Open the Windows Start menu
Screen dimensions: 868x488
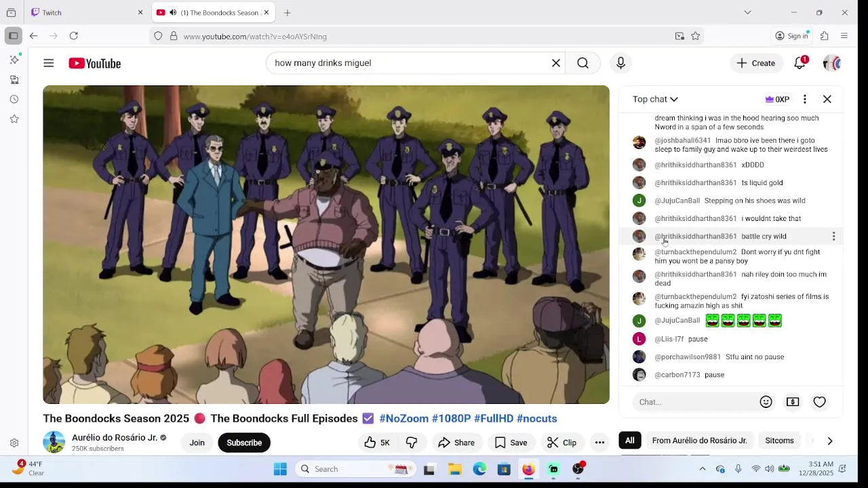coord(280,469)
